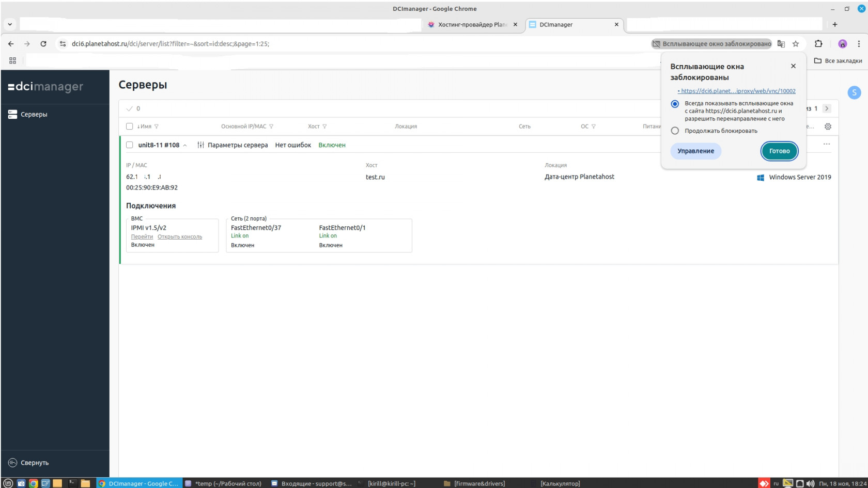The width and height of the screenshot is (868, 488).
Task: Click the red AnyDesk tray icon
Action: 764,483
